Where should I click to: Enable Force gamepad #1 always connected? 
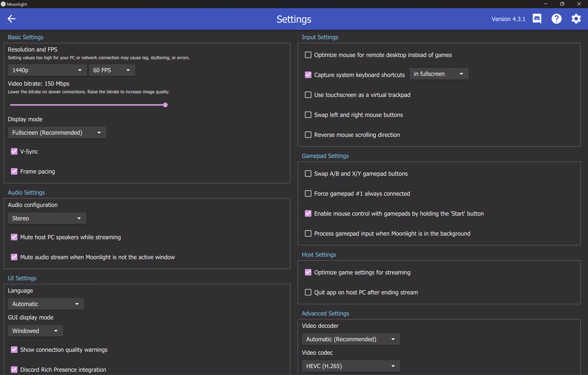click(308, 194)
